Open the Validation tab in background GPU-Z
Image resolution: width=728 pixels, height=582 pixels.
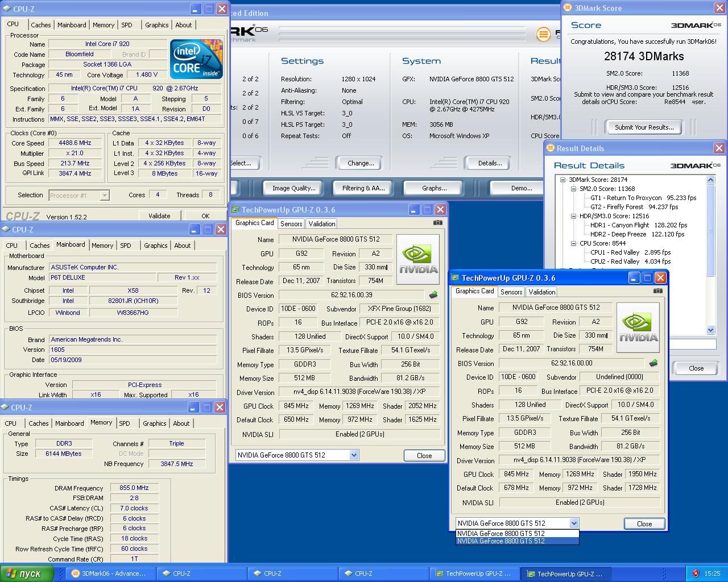click(x=322, y=224)
